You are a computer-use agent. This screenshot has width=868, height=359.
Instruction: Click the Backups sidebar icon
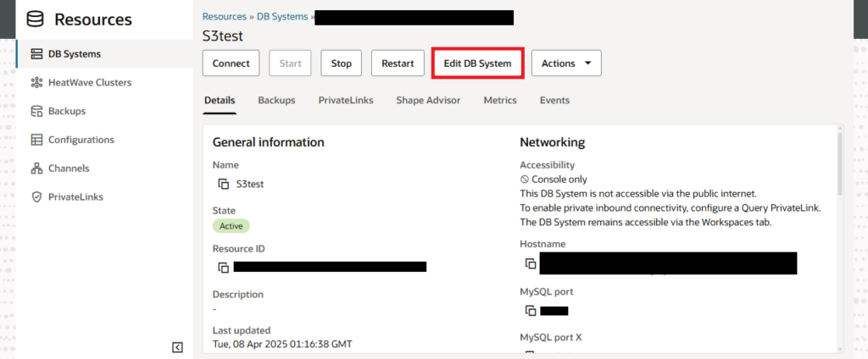coord(36,111)
